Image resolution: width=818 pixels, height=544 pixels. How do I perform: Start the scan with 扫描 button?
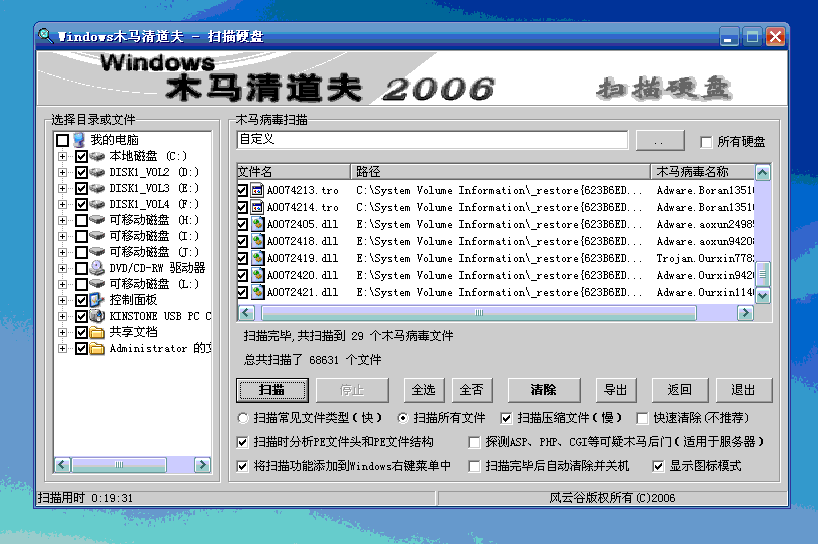[x=272, y=390]
